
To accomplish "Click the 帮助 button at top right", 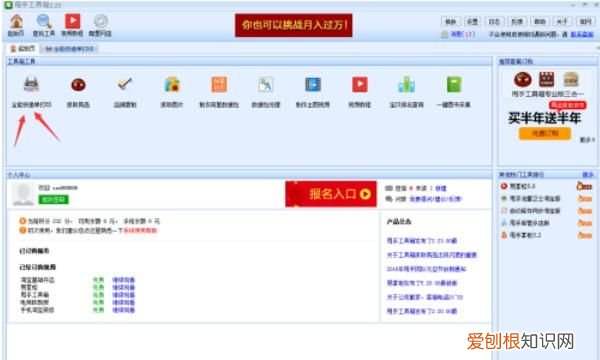I will pos(540,22).
